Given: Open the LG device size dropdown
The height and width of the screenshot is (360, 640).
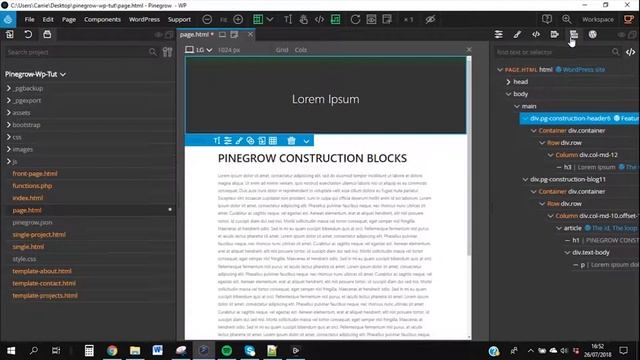Looking at the screenshot, I should pyautogui.click(x=199, y=50).
